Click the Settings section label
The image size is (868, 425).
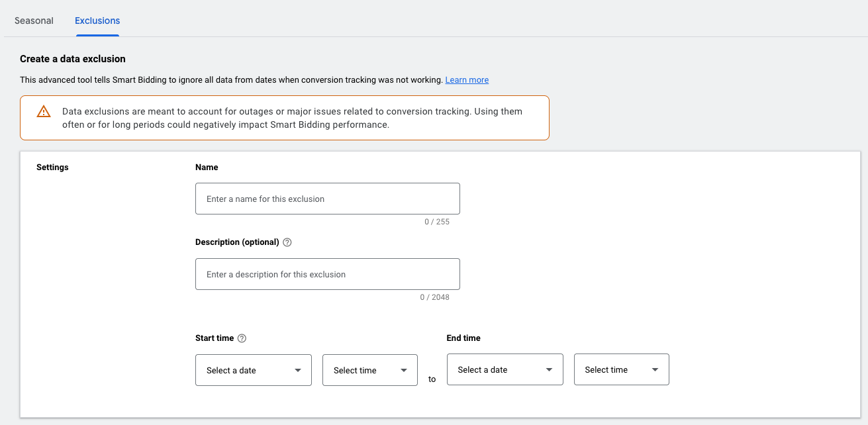52,167
